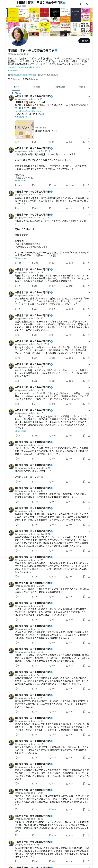98x868 pixels.
Task: Expand "Show more" on Mar 27, 2024 post
Action: pos(20,258)
